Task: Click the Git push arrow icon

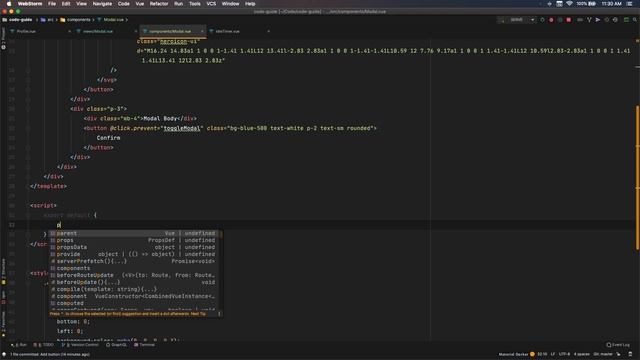Action: [598, 20]
